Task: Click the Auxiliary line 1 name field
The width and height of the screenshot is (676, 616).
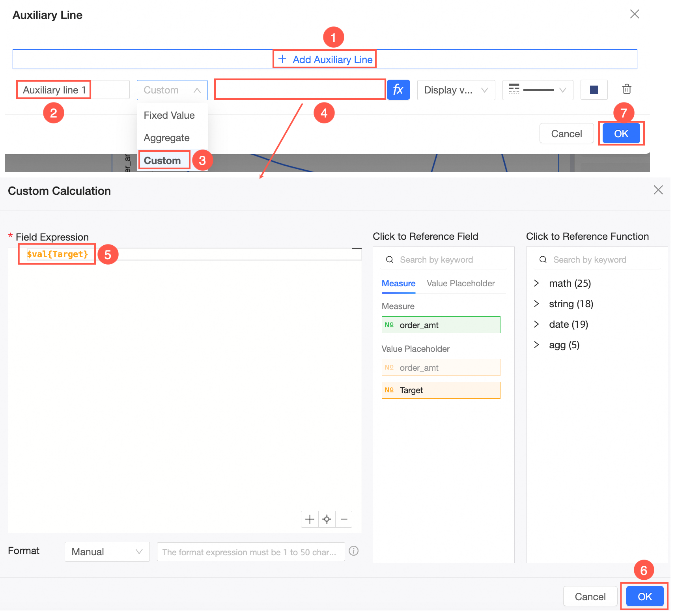Action: tap(73, 90)
